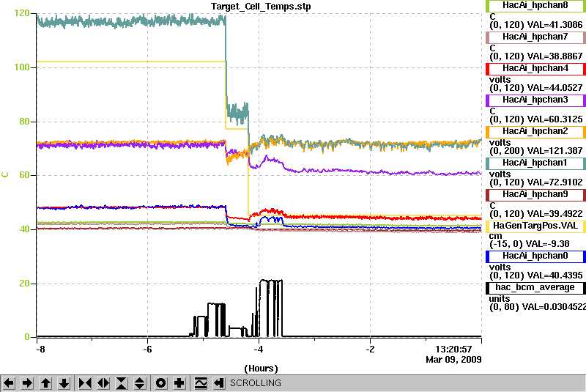Select the hac_bcm_average black legend entry
This screenshot has width=586, height=392.
click(535, 288)
